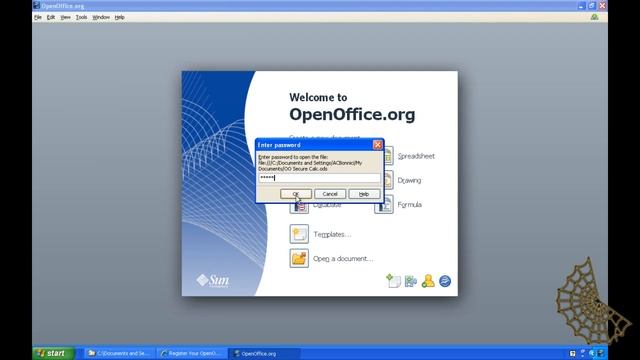Open the Windows start button
Viewport: 640px width, 360px height.
(x=53, y=353)
